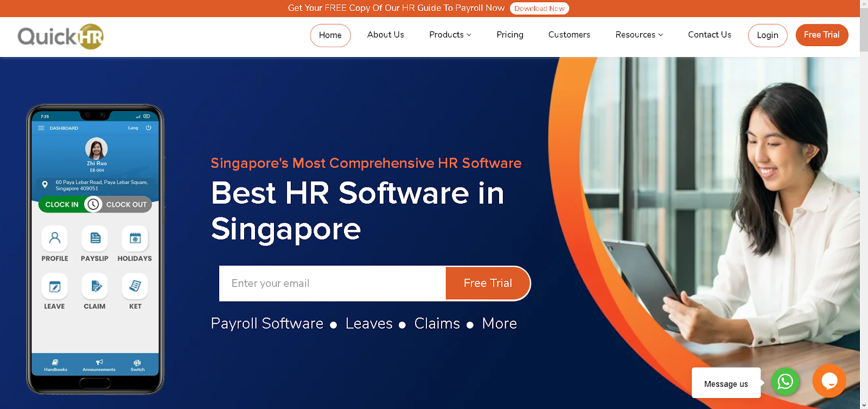
Task: Open the hamburger menu on phone dashboard
Action: click(41, 128)
